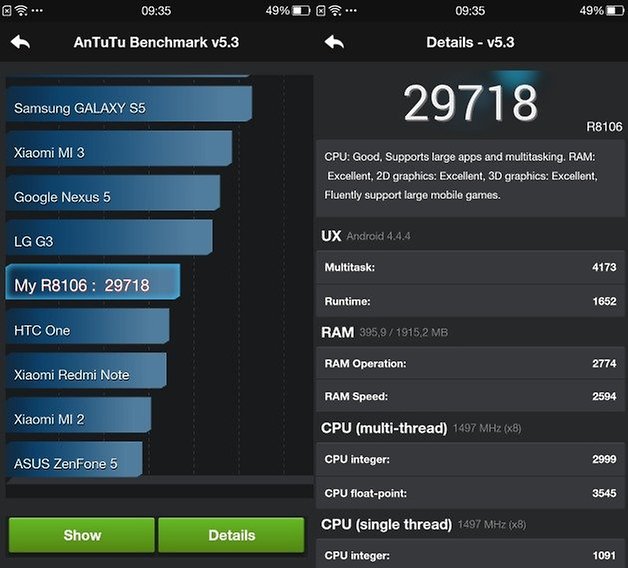Tap RAM Operation row with 2774
The height and width of the screenshot is (568, 628).
click(470, 363)
